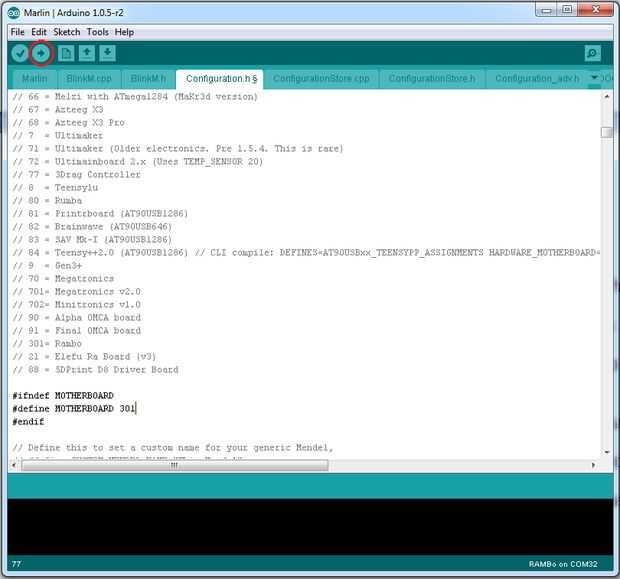
Task: Click the '// 80 = Rumba' comment line
Action: coord(47,200)
